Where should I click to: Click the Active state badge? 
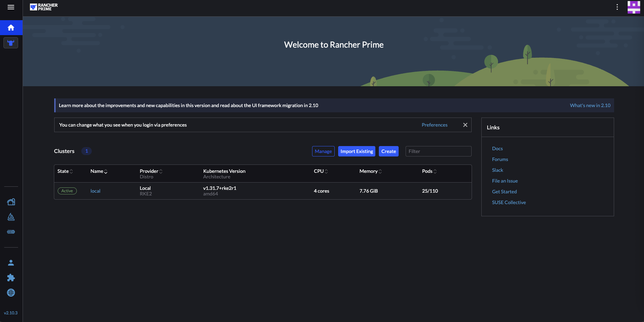(x=67, y=191)
